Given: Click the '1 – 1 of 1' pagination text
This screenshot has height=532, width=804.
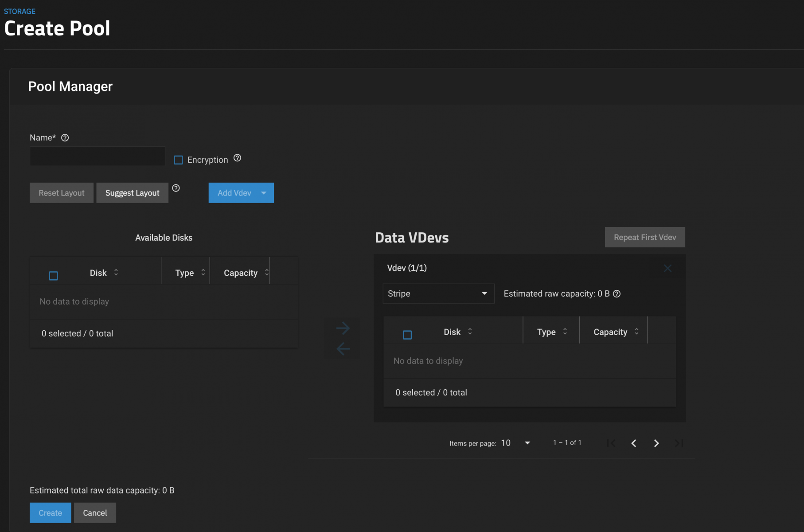Looking at the screenshot, I should [567, 442].
